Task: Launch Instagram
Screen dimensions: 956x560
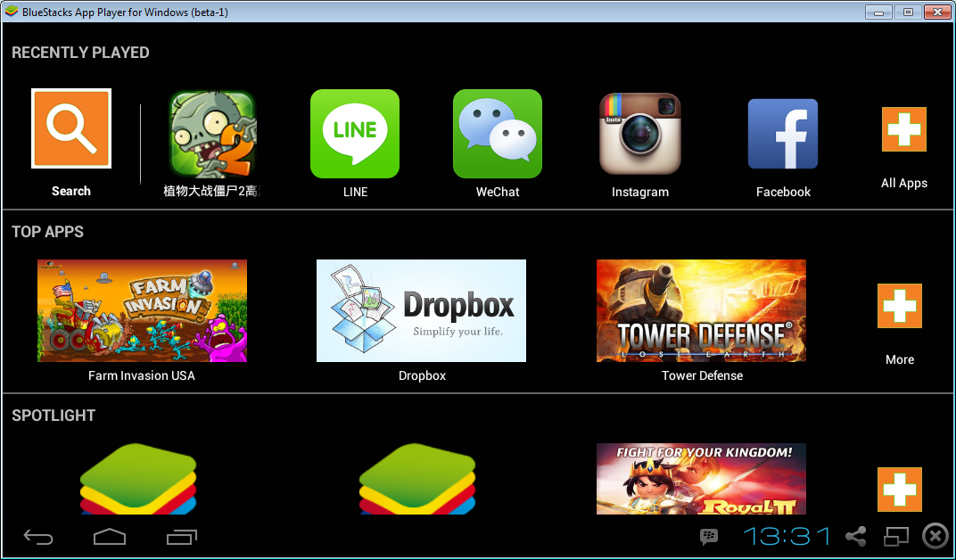Action: [x=639, y=133]
